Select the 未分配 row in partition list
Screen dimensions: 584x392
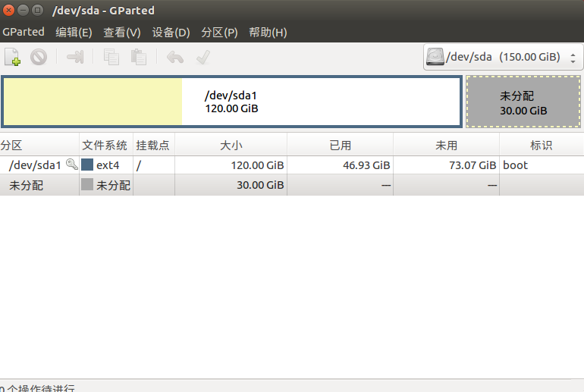click(292, 185)
